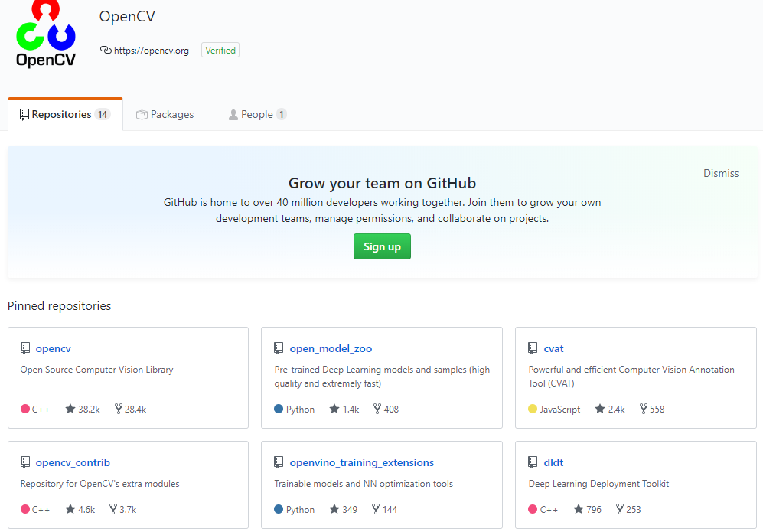
Task: Click the star icon showing 349 on openvino_training_extensions
Action: pos(334,509)
